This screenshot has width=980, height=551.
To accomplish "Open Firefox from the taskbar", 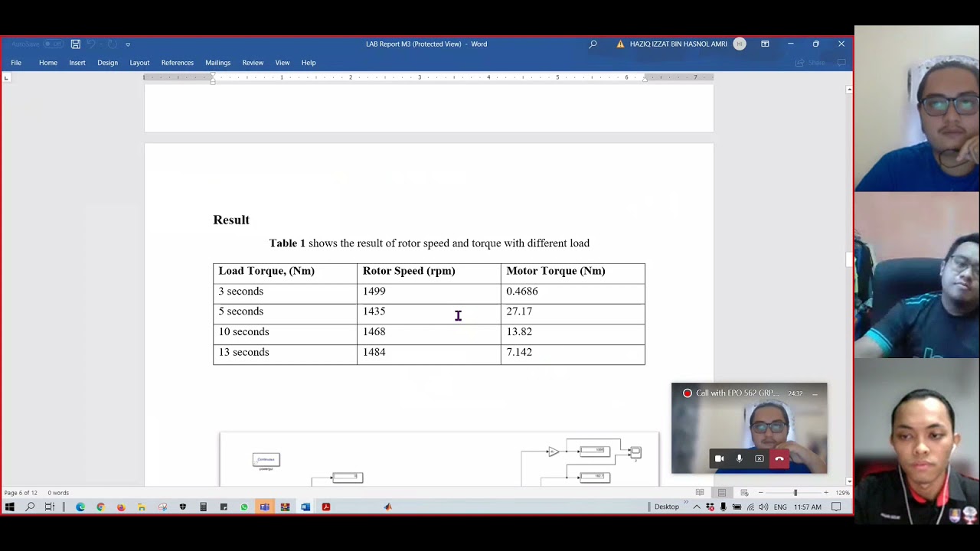I will tap(121, 507).
